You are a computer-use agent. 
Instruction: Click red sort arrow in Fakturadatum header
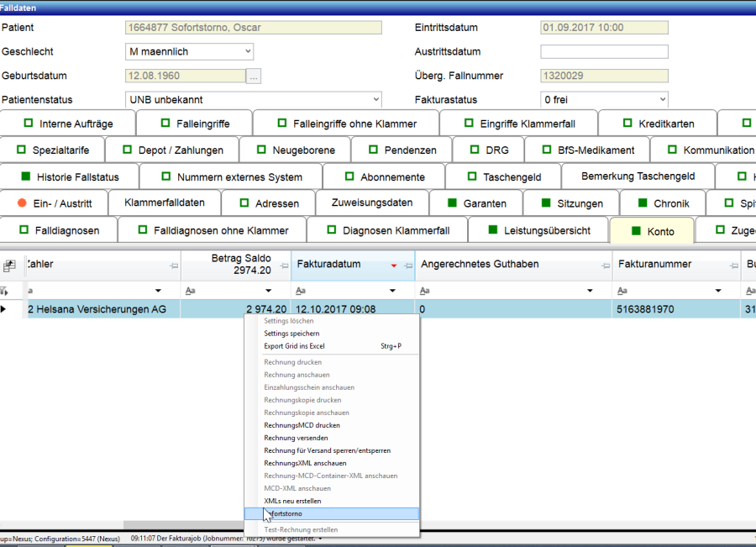[x=394, y=266]
